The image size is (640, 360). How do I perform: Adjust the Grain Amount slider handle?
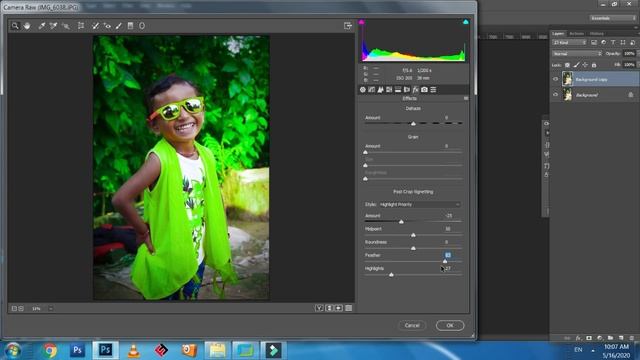point(365,152)
